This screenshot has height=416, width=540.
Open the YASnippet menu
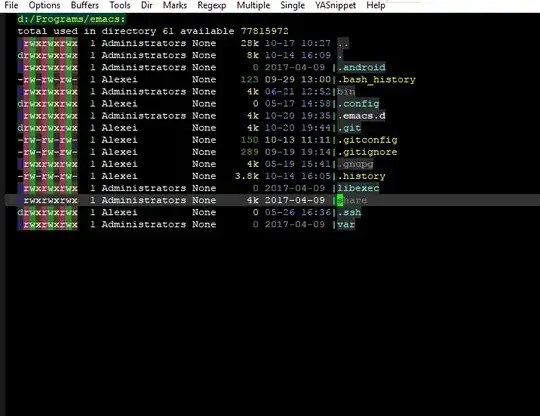335,6
